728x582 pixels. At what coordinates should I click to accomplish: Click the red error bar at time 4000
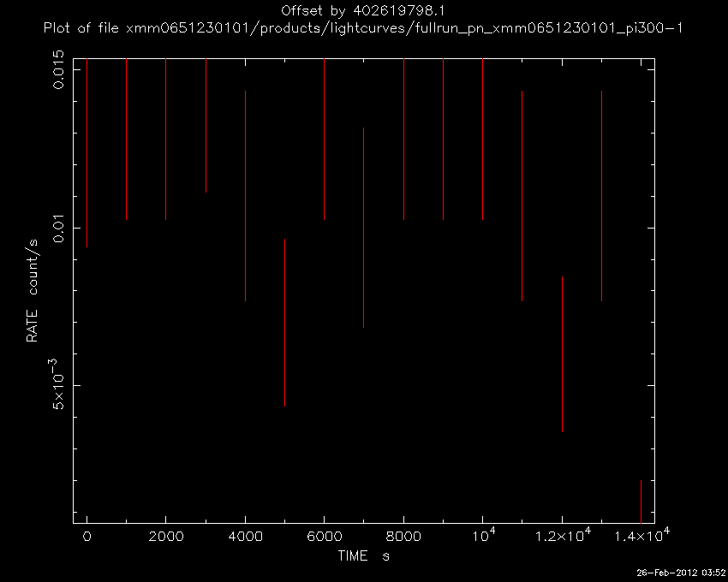point(245,196)
